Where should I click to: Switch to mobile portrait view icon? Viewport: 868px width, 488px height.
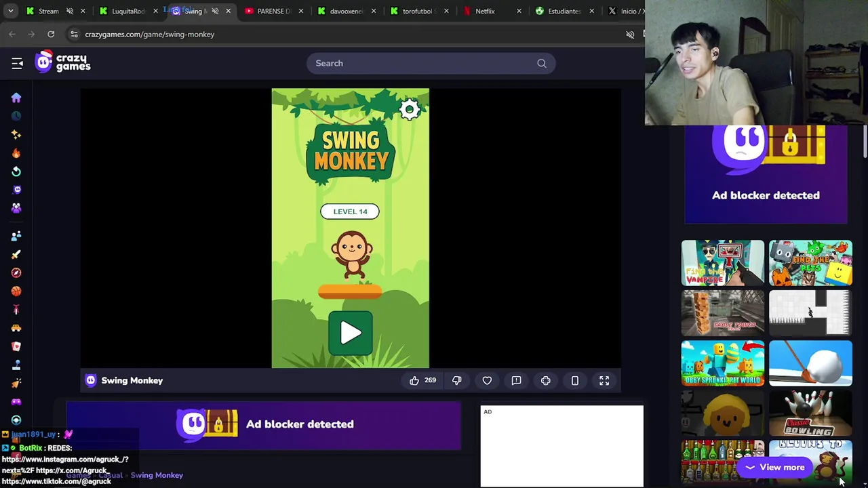click(x=575, y=381)
